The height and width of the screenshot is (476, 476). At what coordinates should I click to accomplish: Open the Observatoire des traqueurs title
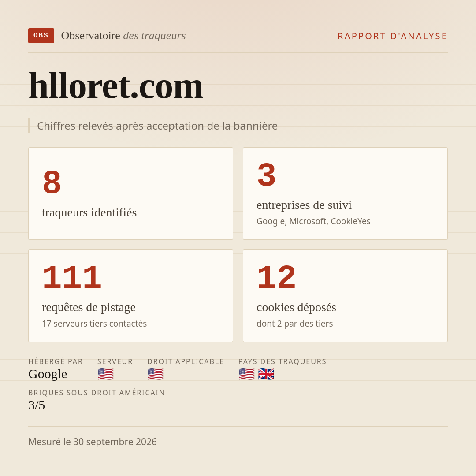coord(123,36)
